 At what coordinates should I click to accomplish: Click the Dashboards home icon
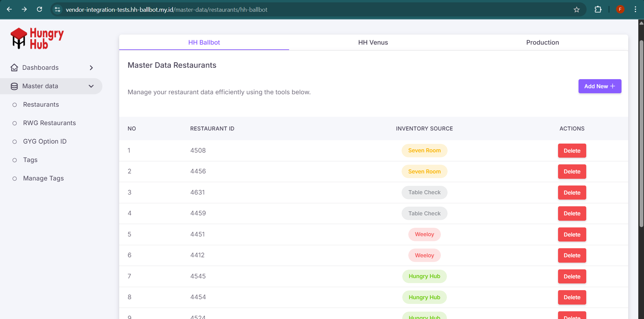coord(14,68)
